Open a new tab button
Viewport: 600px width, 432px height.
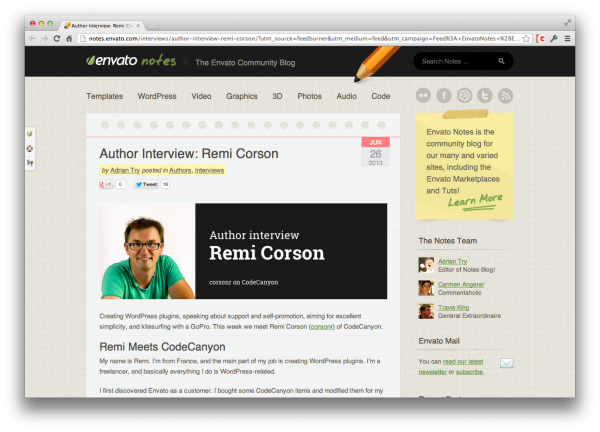pos(153,26)
